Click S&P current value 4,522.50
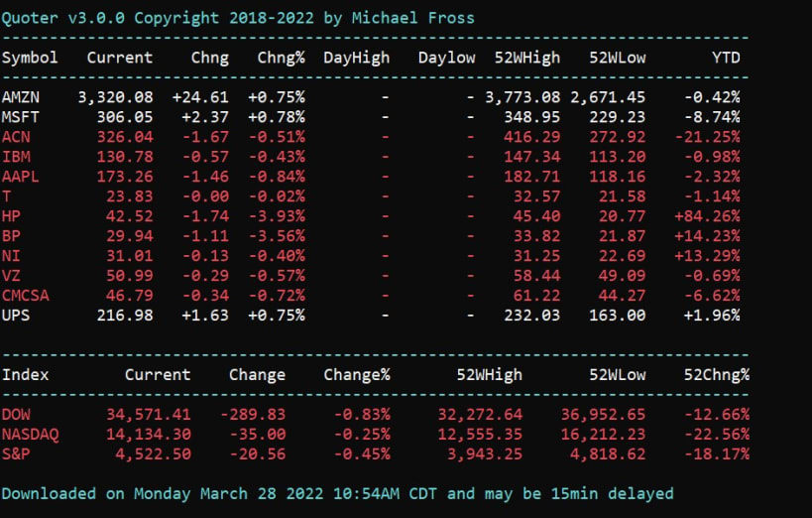 pos(153,454)
